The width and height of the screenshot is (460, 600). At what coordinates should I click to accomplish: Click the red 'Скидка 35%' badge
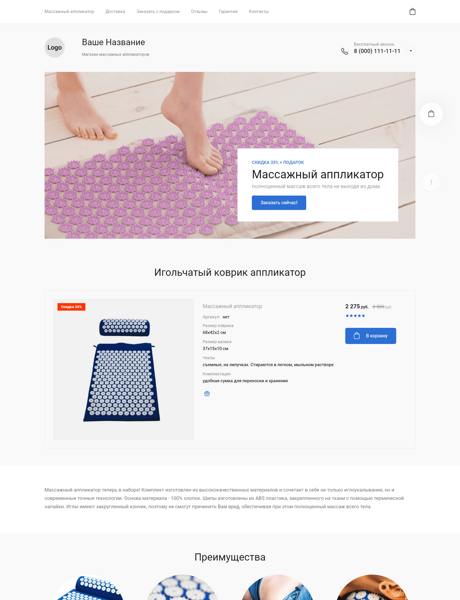click(71, 307)
